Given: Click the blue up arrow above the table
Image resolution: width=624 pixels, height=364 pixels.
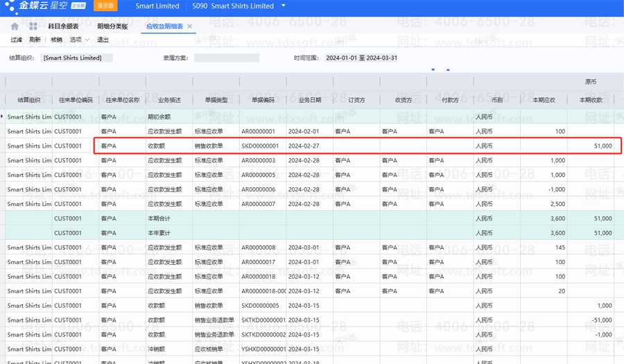Looking at the screenshot, I should coord(448,69).
